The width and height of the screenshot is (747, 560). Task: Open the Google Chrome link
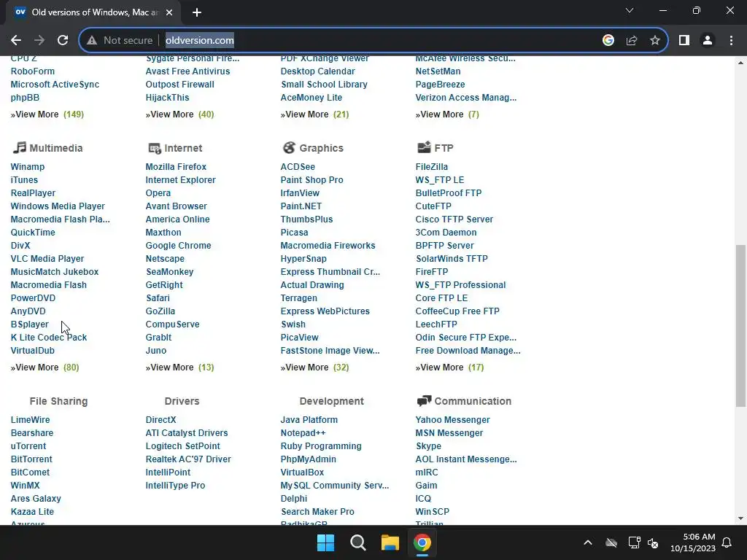[x=178, y=246]
